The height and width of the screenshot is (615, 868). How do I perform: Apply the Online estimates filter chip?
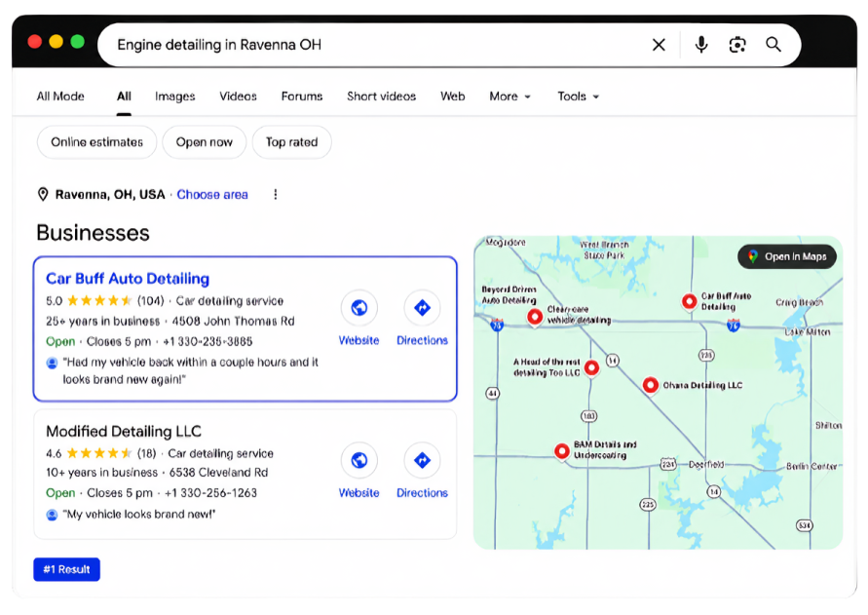tap(96, 142)
